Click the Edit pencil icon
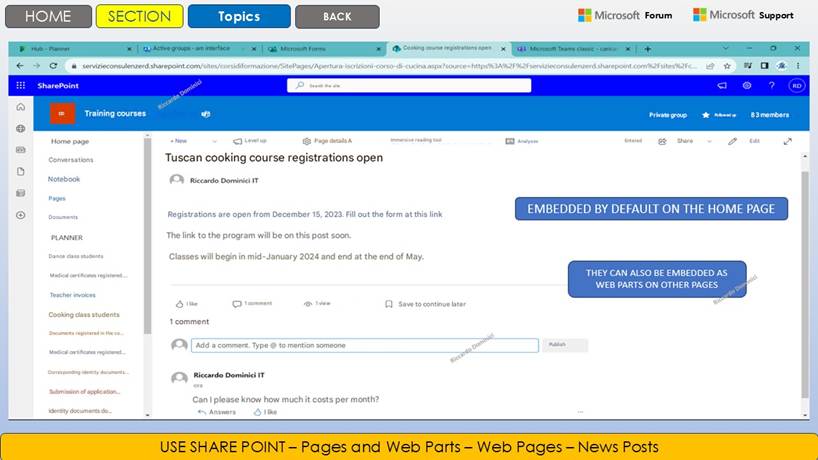 [733, 141]
